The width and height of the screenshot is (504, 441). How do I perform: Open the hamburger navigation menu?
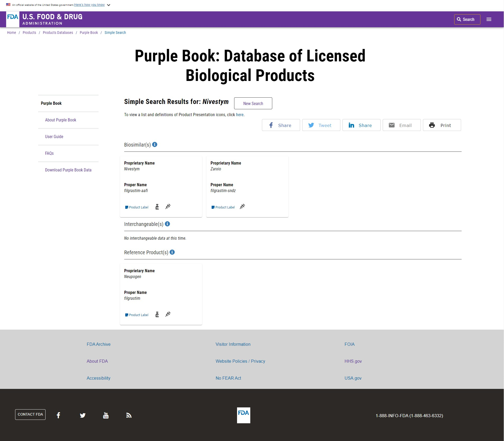click(x=489, y=19)
